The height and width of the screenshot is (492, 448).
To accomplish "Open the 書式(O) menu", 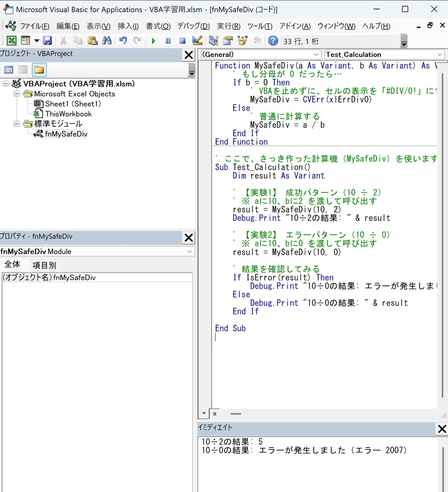I will point(158,26).
